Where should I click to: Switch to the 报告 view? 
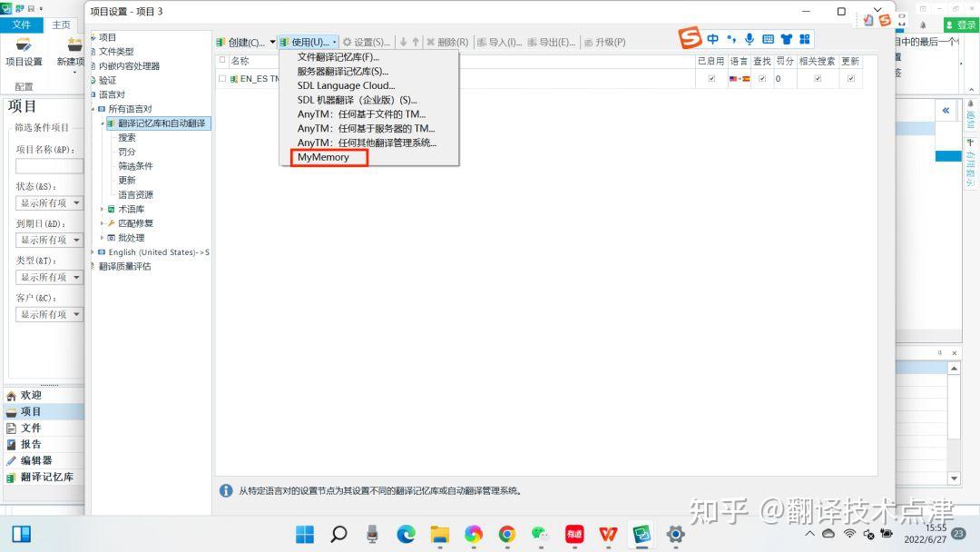[x=33, y=444]
